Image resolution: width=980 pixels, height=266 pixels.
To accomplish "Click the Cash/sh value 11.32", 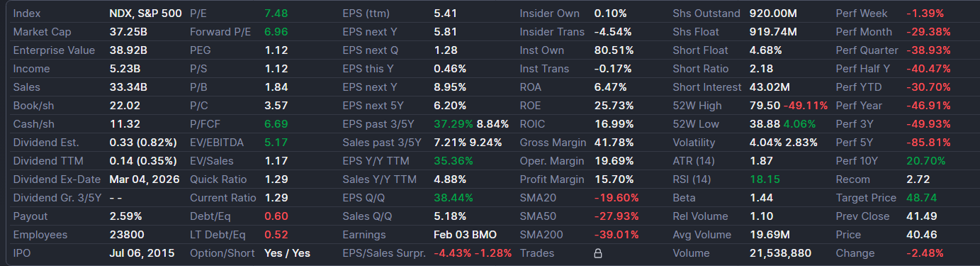I will click(123, 123).
